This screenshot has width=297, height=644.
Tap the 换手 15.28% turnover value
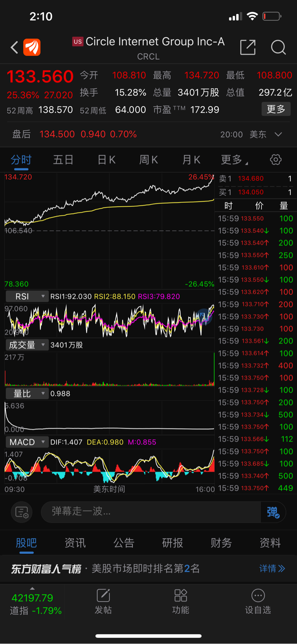131,93
